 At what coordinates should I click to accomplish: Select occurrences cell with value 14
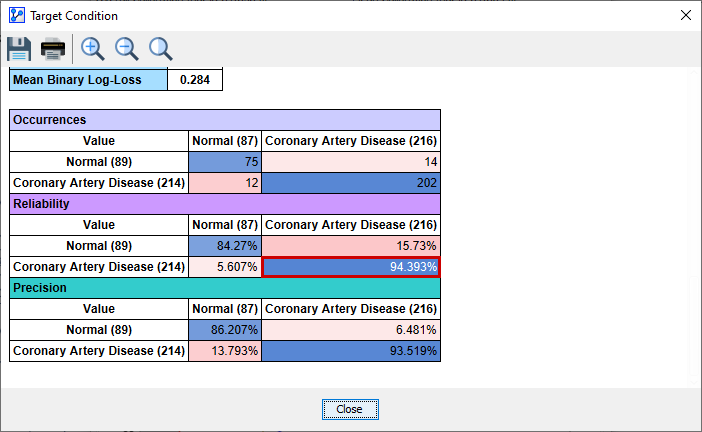pyautogui.click(x=351, y=162)
